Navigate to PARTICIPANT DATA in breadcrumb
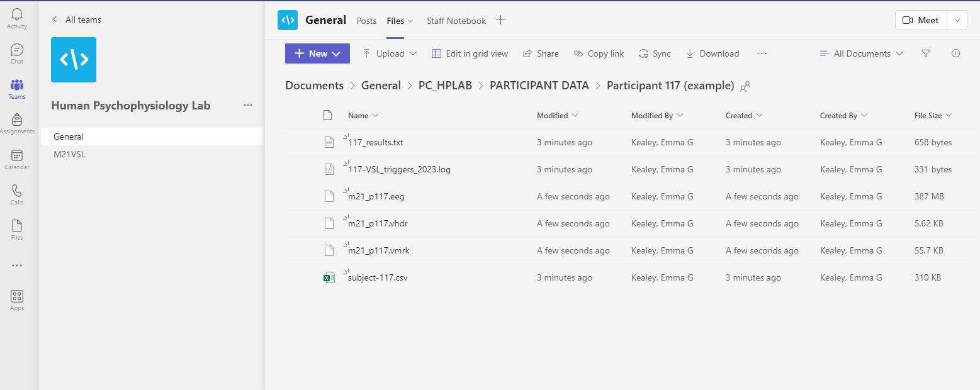The image size is (980, 390). [x=539, y=86]
